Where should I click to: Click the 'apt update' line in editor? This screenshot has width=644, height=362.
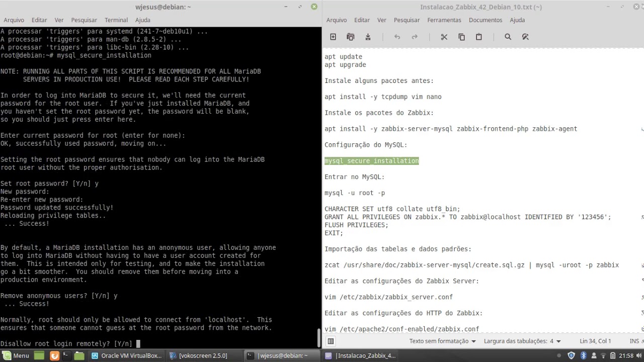pyautogui.click(x=343, y=57)
